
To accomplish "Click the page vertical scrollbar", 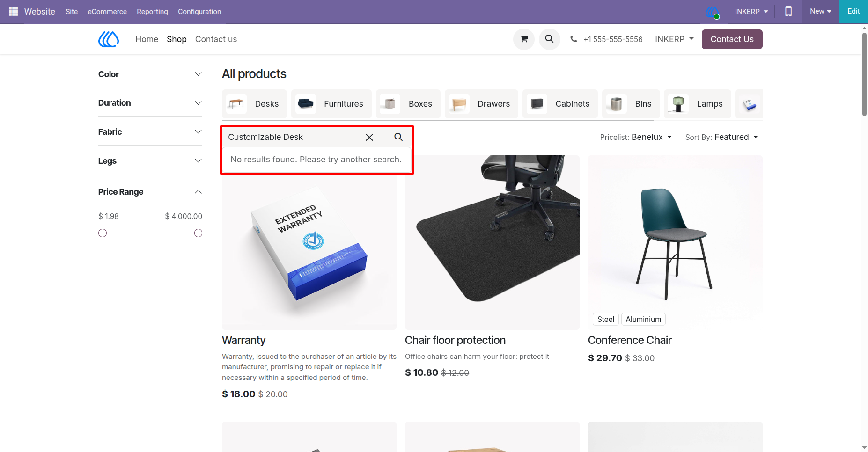I will pos(864,74).
